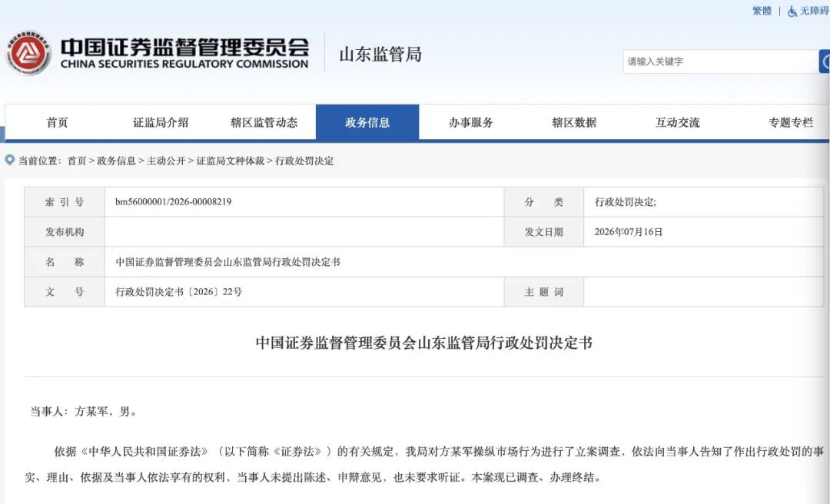Select the 行政处罚决定; category value
Viewport: 830px width, 504px height.
tap(625, 202)
